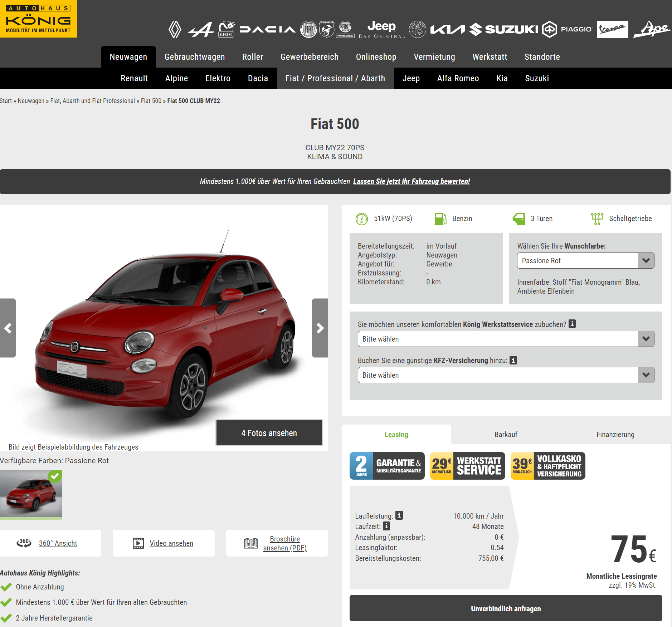Select the Kia submenu item
The width and height of the screenshot is (672, 627).
(x=502, y=78)
